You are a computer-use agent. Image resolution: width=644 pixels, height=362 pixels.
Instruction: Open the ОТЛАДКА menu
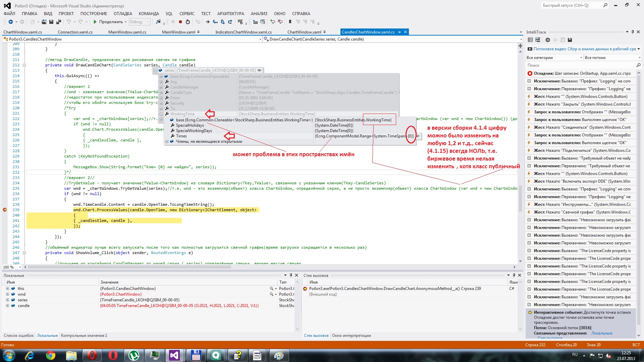(x=123, y=14)
